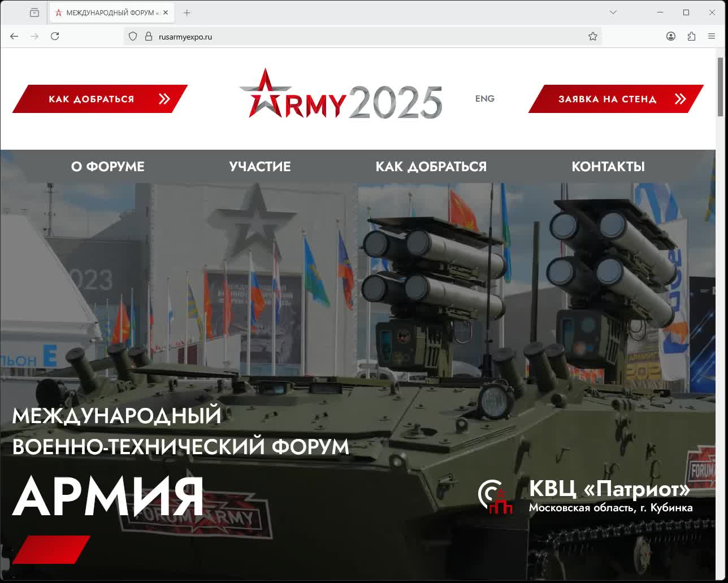Reload the page with refresh icon
The height and width of the screenshot is (583, 728).
55,36
